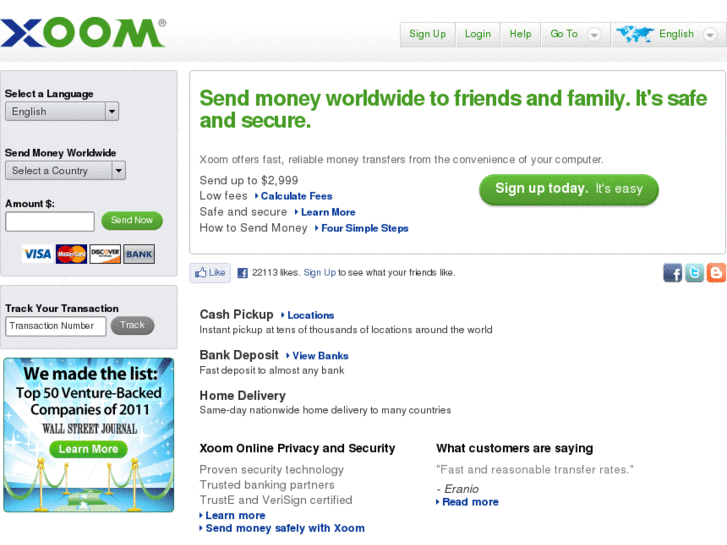Image resolution: width=727 pixels, height=545 pixels.
Task: Open the English language dropdown arrow
Action: (709, 34)
